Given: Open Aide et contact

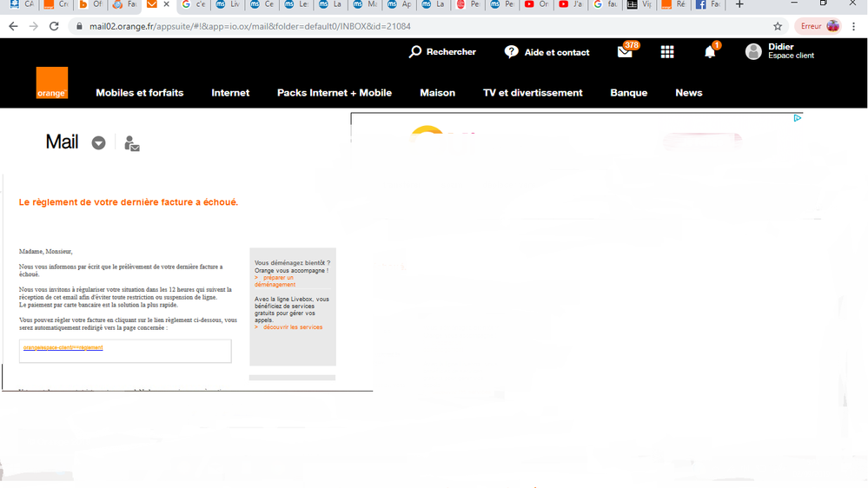Looking at the screenshot, I should pos(547,52).
